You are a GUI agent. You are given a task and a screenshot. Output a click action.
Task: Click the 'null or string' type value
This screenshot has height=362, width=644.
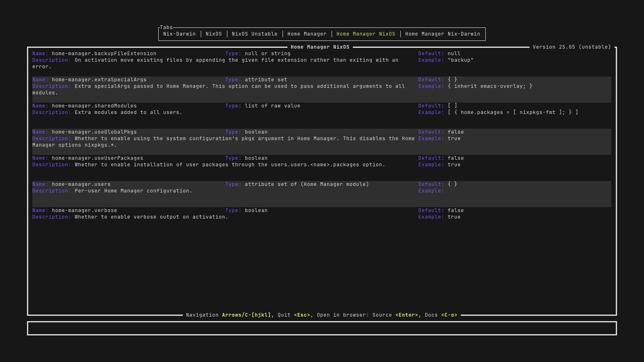(x=267, y=53)
